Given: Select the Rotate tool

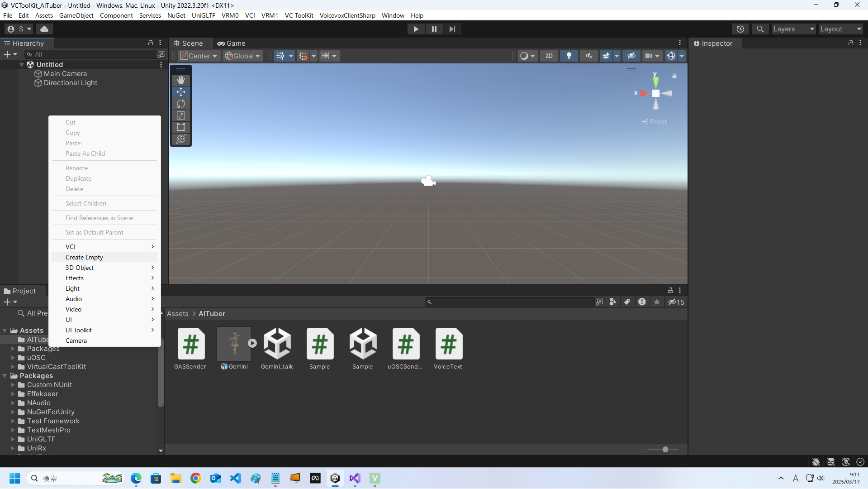Looking at the screenshot, I should coord(181,104).
